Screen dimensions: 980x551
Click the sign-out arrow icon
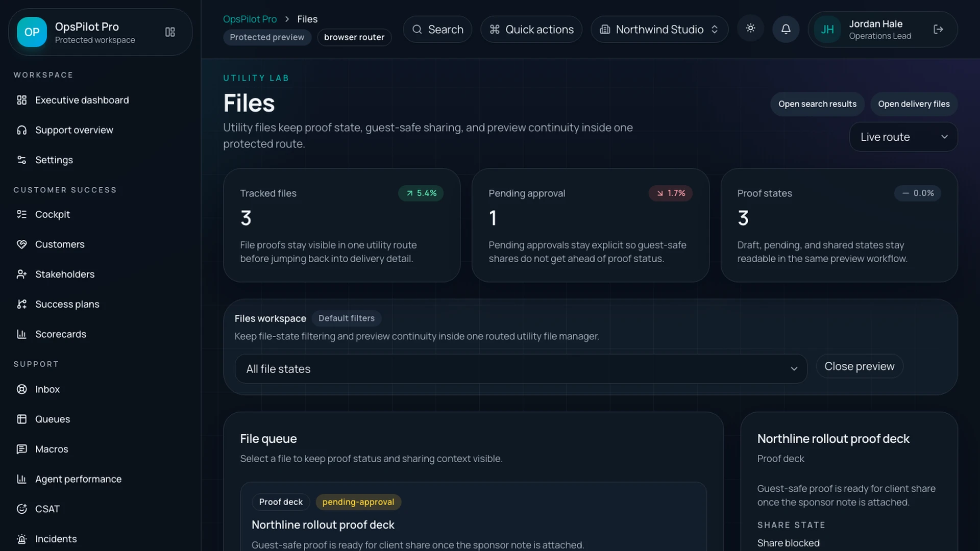pyautogui.click(x=938, y=29)
